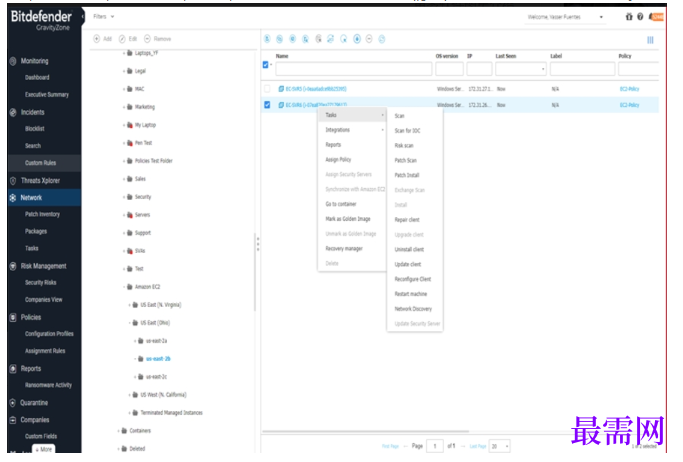Select Scan from the Tasks submenu
Image resolution: width=683 pixels, height=462 pixels.
pyautogui.click(x=399, y=116)
